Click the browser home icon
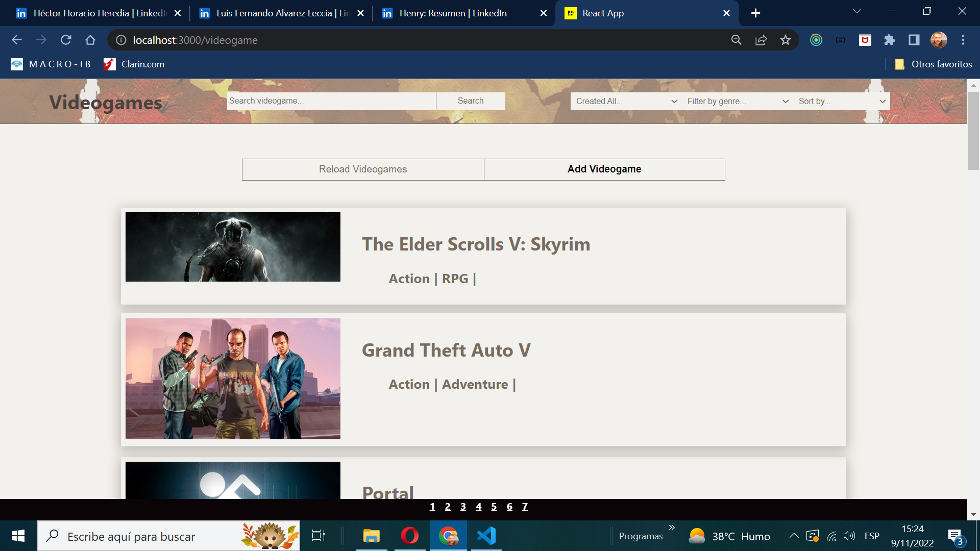This screenshot has width=980, height=551. tap(90, 40)
